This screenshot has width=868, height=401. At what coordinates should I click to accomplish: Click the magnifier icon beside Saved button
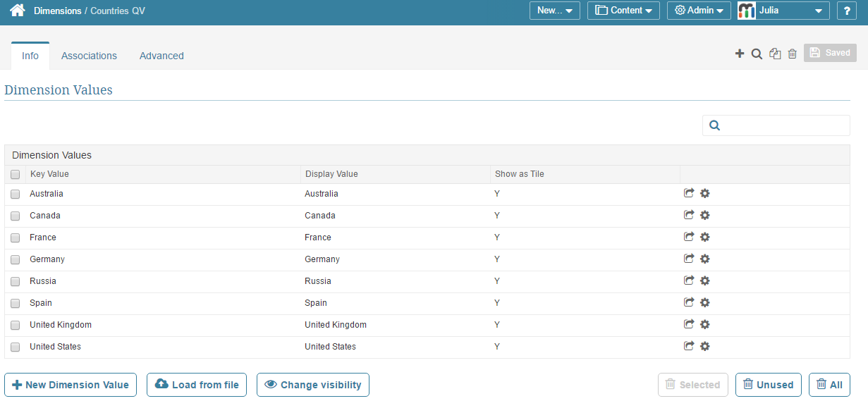(757, 54)
